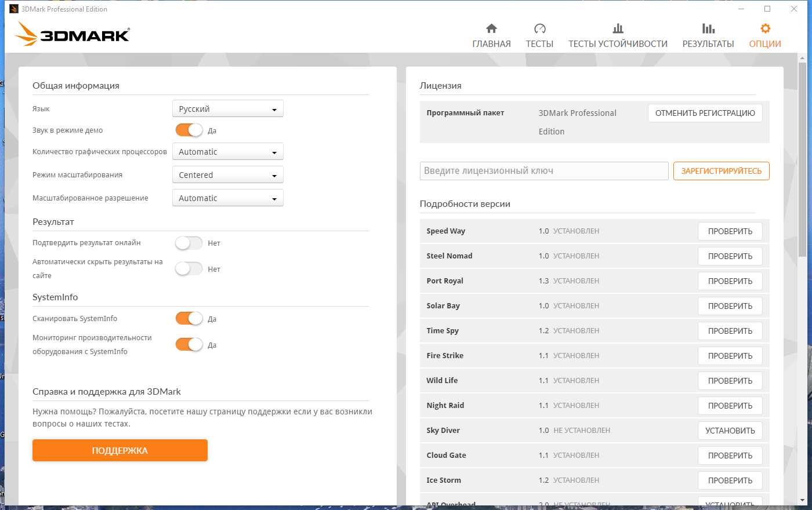The width and height of the screenshot is (812, 510).
Task: Verify Ice Storm with ПРОВЕРИТЬ
Action: 730,480
